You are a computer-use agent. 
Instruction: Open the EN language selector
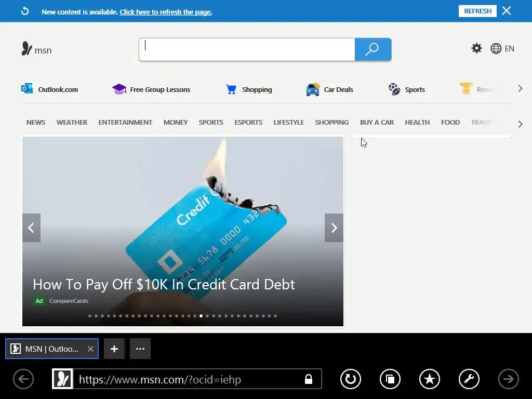click(509, 48)
